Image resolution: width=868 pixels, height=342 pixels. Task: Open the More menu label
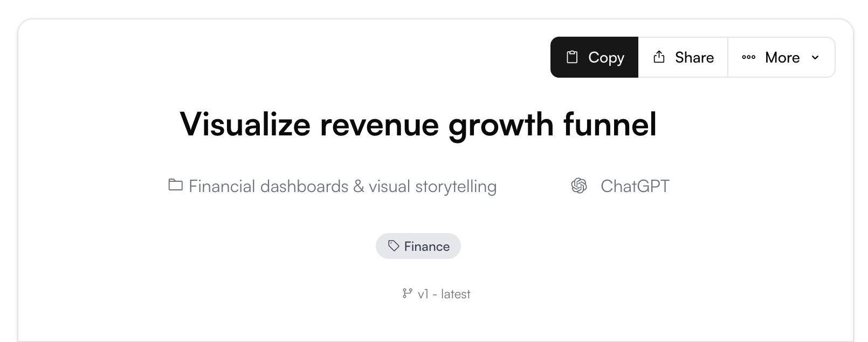click(x=782, y=57)
